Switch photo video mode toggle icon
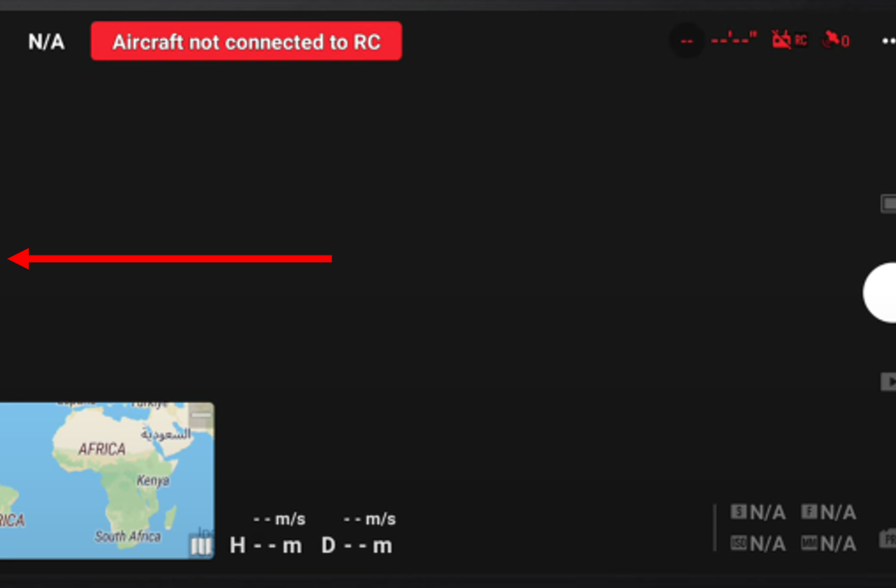This screenshot has width=896, height=588. click(x=888, y=203)
